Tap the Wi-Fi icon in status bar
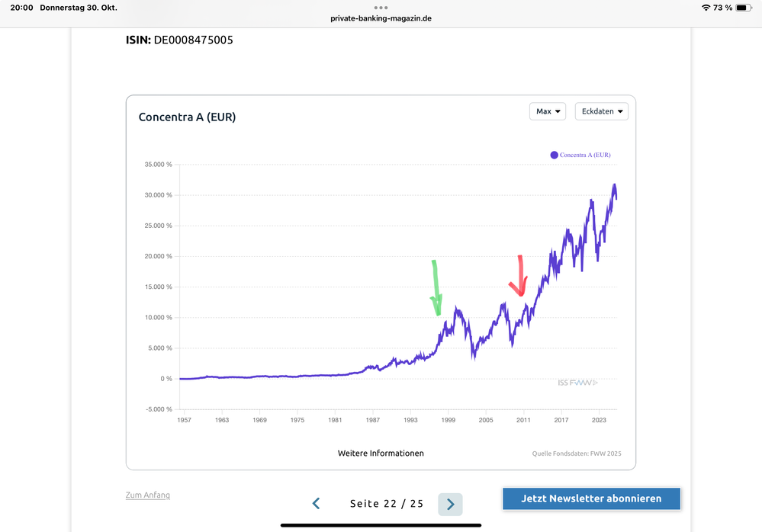The width and height of the screenshot is (762, 532). [x=705, y=8]
